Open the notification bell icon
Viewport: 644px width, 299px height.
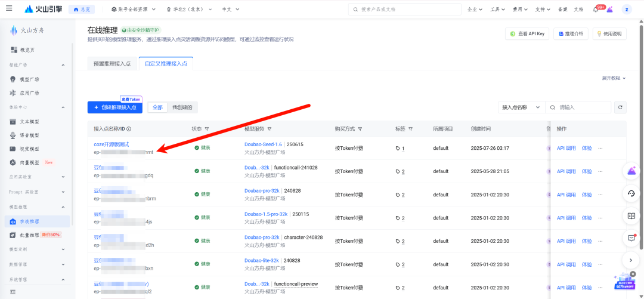click(596, 10)
